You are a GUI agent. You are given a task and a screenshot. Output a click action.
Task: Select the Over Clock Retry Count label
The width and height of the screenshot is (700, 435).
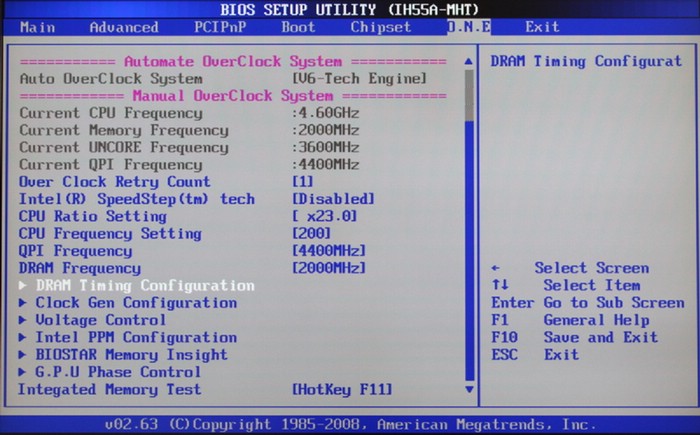[x=114, y=182]
